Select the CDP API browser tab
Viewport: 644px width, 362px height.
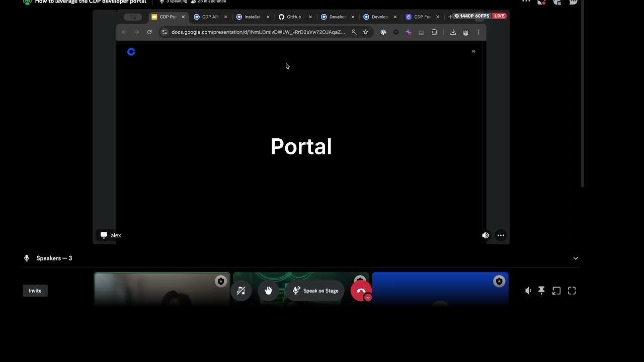coord(208,17)
